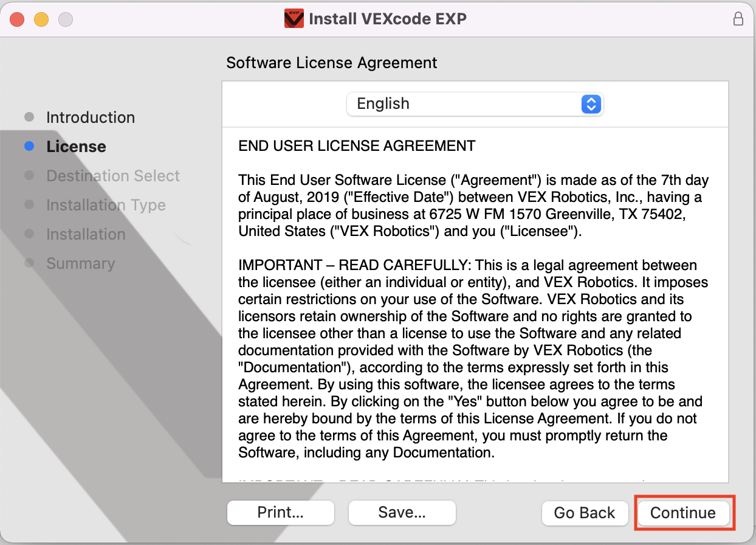Viewport: 756px width, 545px height.
Task: Click the Install VEXcode EXP window title
Action: coord(388,19)
